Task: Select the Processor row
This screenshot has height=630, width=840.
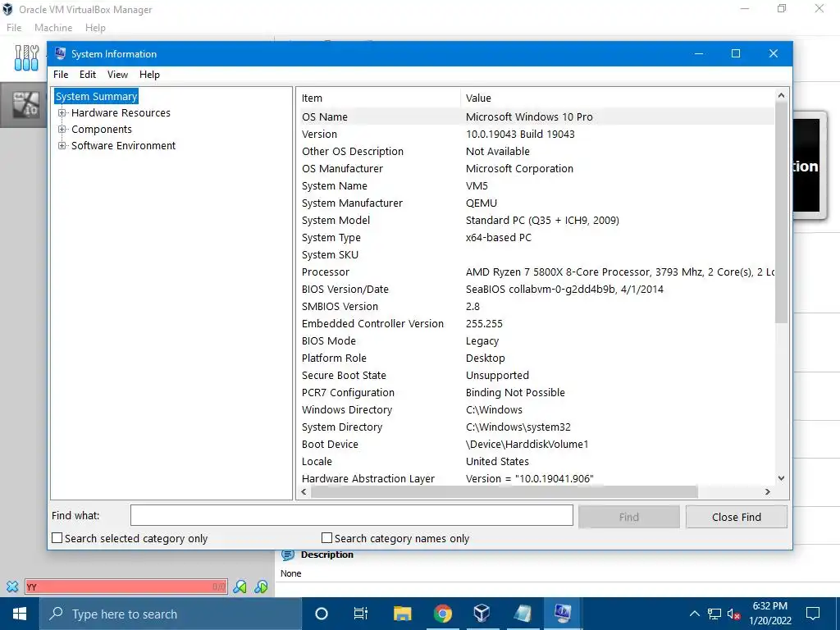Action: point(536,272)
